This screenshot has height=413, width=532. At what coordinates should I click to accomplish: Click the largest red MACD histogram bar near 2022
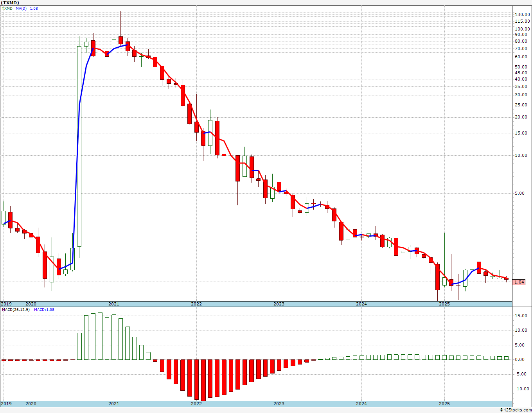pos(203,380)
